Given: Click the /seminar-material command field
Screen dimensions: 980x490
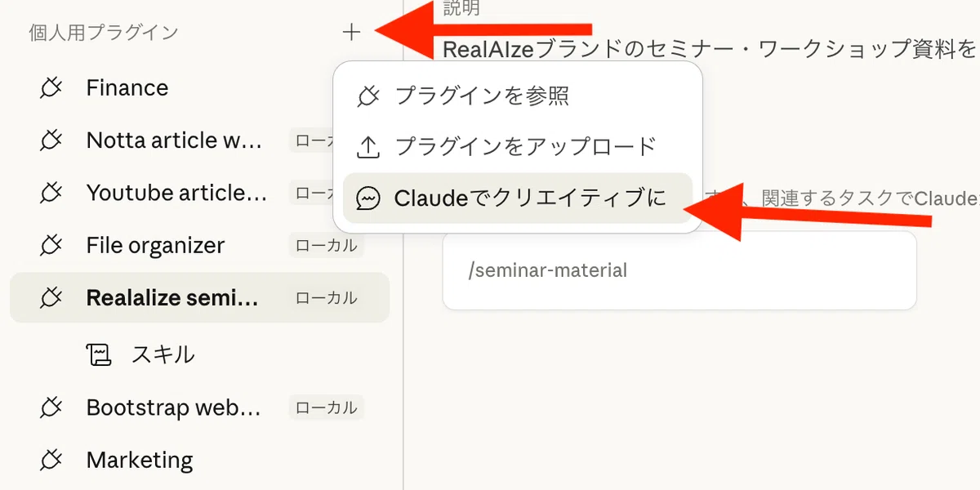Looking at the screenshot, I should [x=679, y=270].
